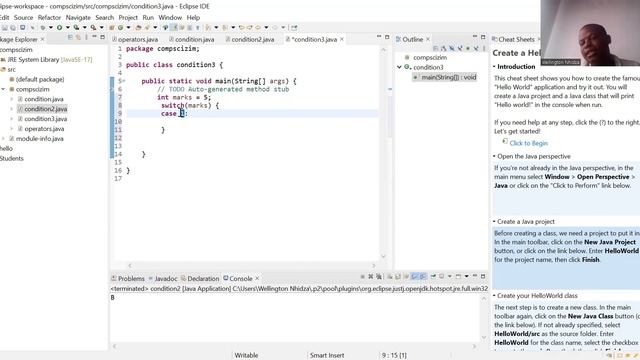Open the Open Console dropdown arrow
The height and width of the screenshot is (360, 640).
467,277
